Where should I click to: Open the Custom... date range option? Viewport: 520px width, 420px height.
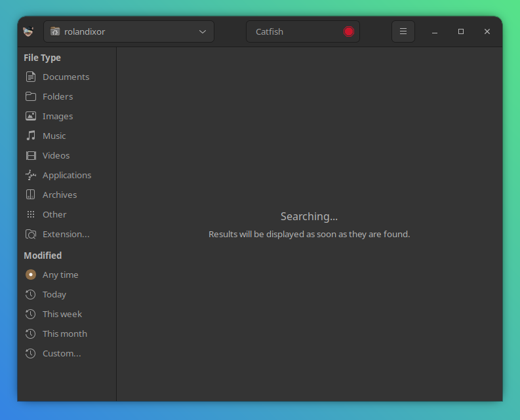click(x=61, y=353)
